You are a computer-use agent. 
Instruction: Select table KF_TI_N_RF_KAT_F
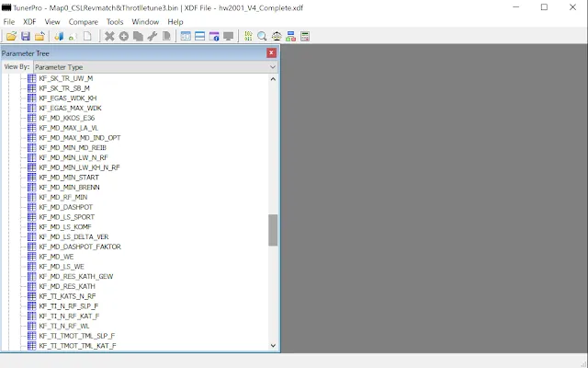[x=69, y=316]
